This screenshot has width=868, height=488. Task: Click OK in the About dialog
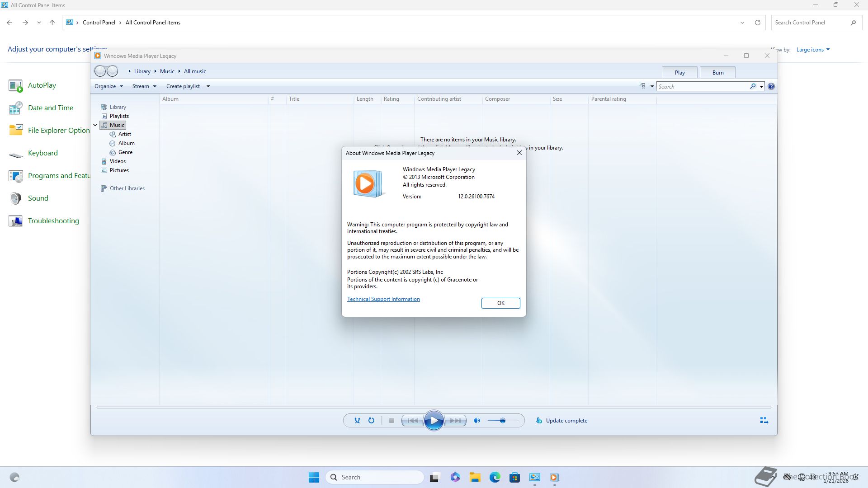pos(500,303)
